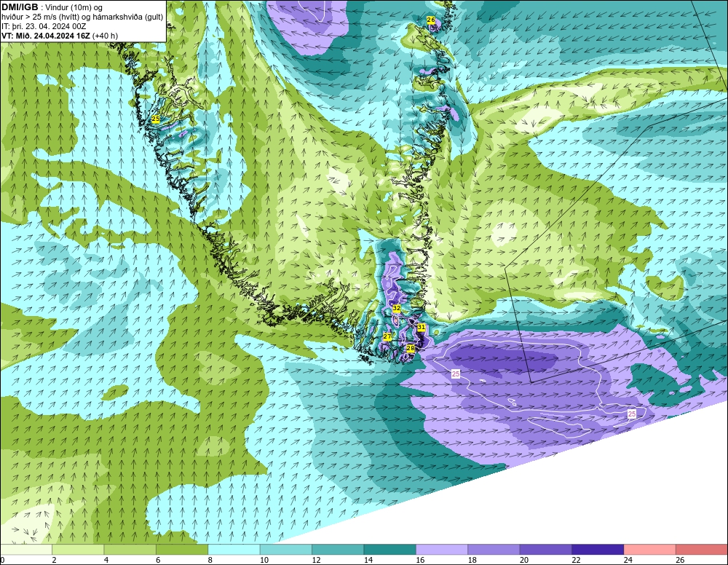Select the 2–4 m/s light yellow-green swatch

pos(78,550)
